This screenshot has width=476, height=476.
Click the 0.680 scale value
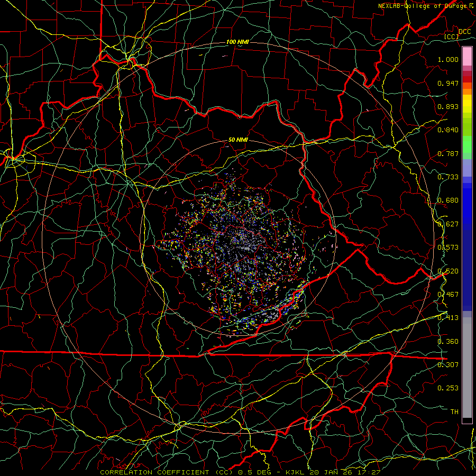(x=448, y=200)
